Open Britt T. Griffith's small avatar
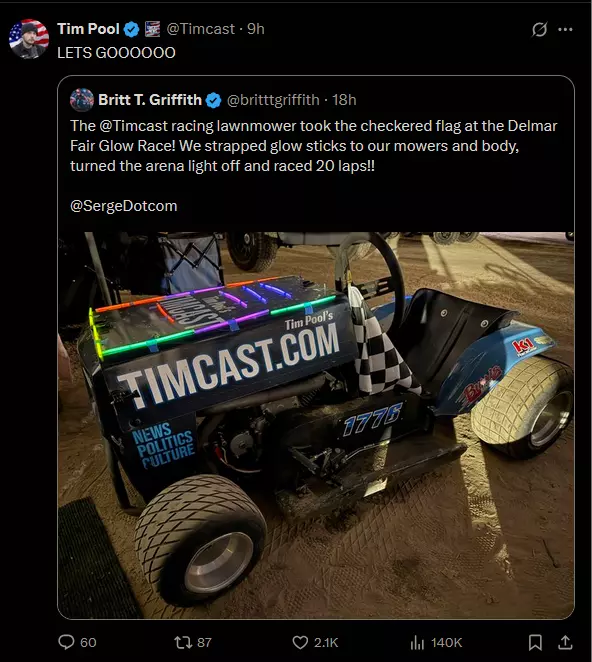 82,100
